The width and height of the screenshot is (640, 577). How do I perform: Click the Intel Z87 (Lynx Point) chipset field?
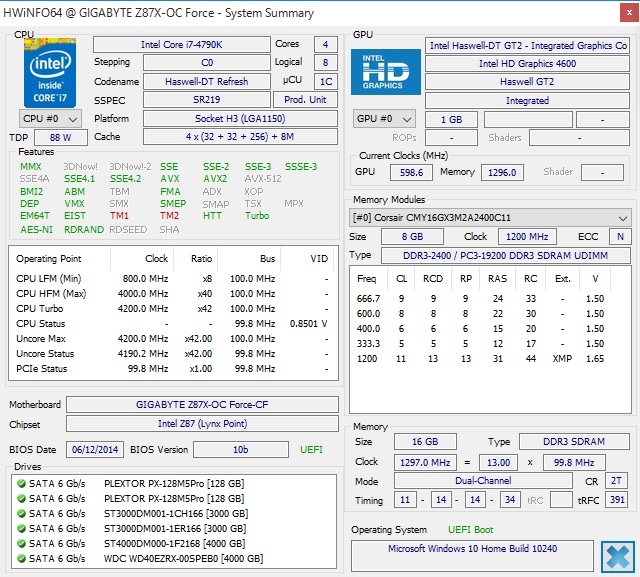coord(202,425)
